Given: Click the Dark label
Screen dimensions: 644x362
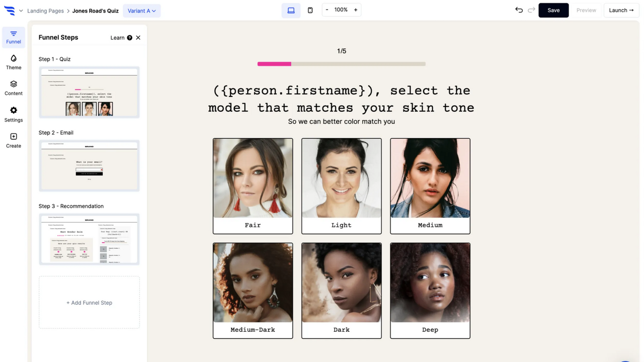Looking at the screenshot, I should pos(341,330).
